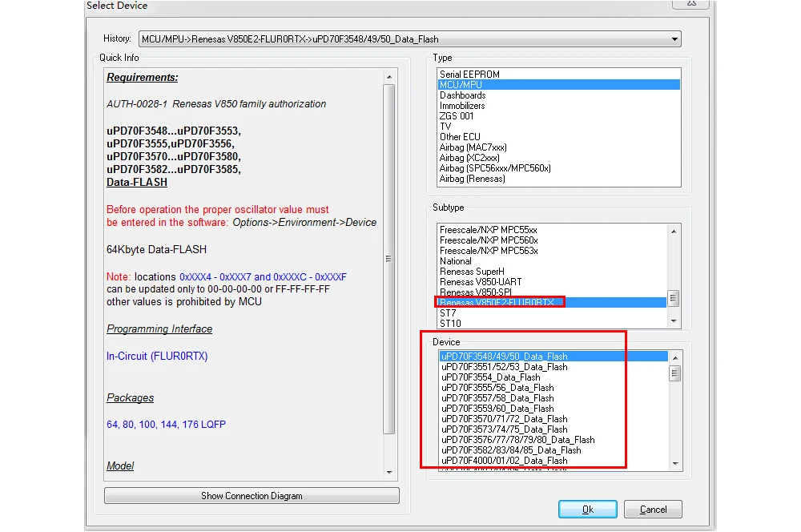801x532 pixels.
Task: Pick 'ST10' in the Subtype list
Action: point(552,324)
